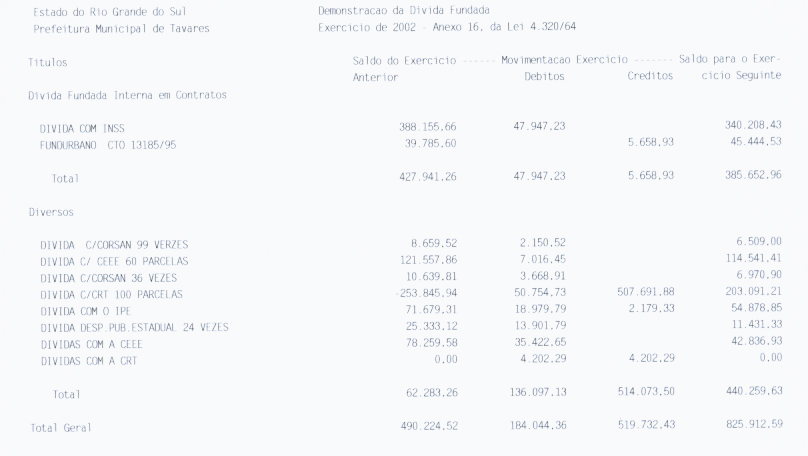Click the 'DIVIDA C/ CEEE 60 PARCELAS' entry

pos(114,261)
